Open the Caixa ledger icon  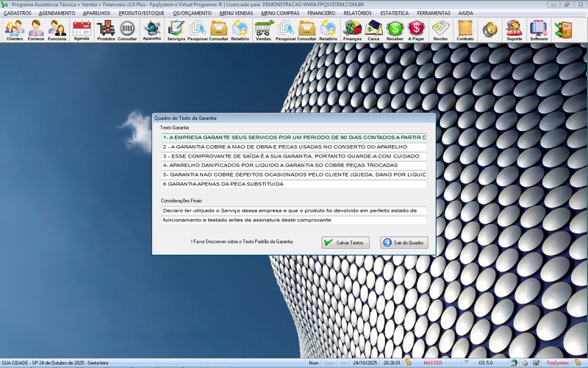[373, 30]
